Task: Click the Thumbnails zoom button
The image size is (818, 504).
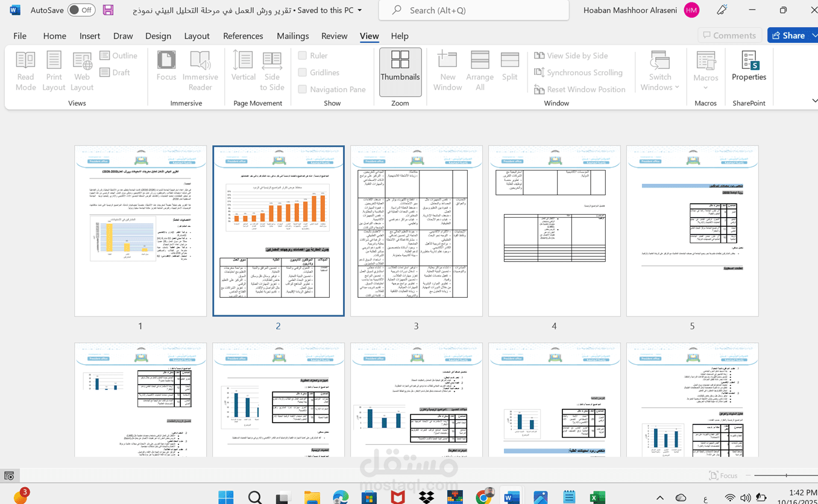Action: (x=400, y=72)
